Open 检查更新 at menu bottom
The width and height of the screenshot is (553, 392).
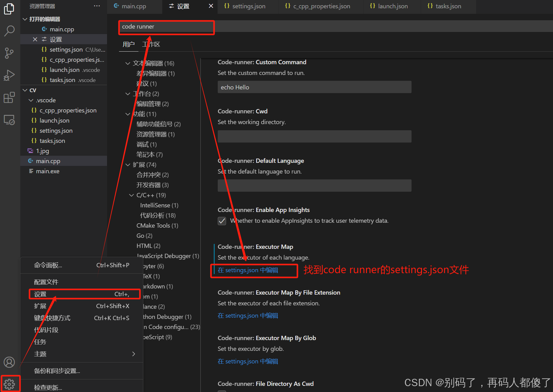tap(48, 387)
